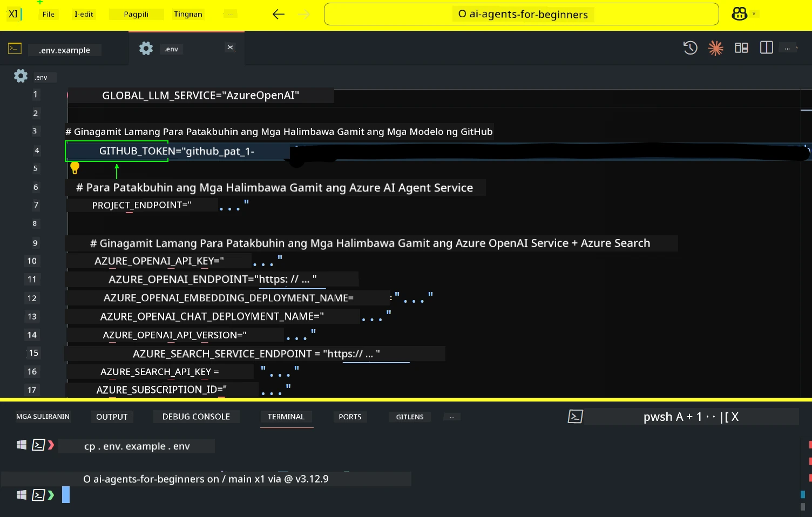Click the gear icon in .env breadcrumb
This screenshot has width=812, height=517.
pos(21,76)
